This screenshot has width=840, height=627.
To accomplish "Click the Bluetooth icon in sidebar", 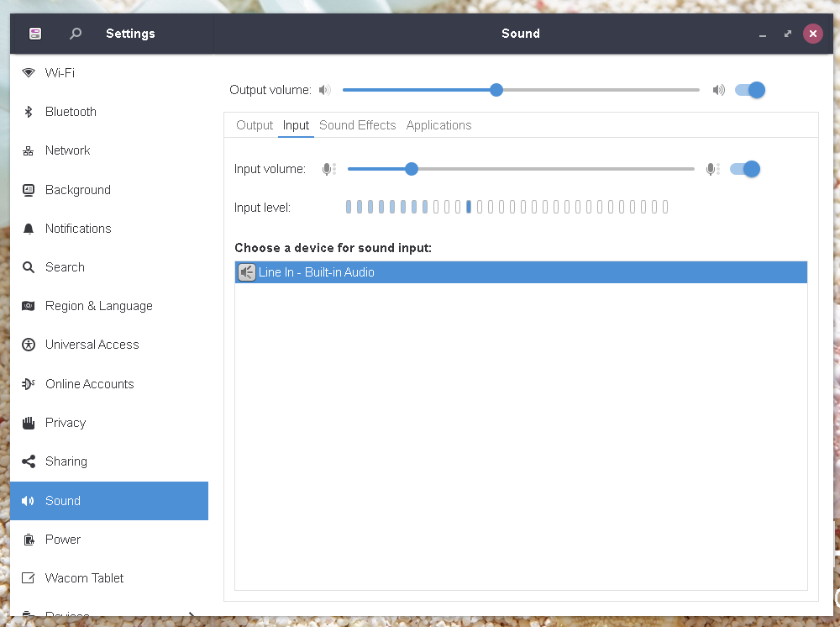I will pos(29,112).
